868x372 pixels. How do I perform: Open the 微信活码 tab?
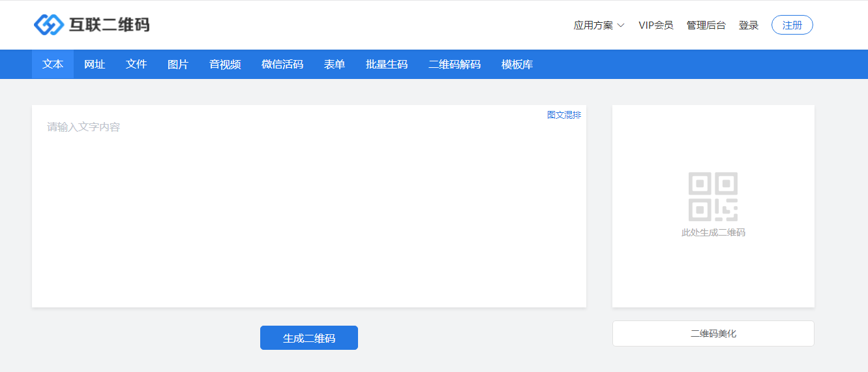pyautogui.click(x=282, y=65)
